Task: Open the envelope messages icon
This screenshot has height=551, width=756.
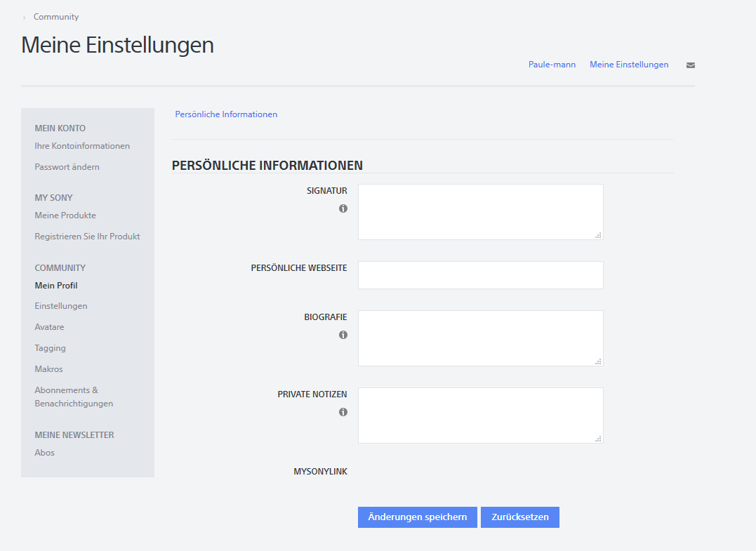Action: point(691,65)
